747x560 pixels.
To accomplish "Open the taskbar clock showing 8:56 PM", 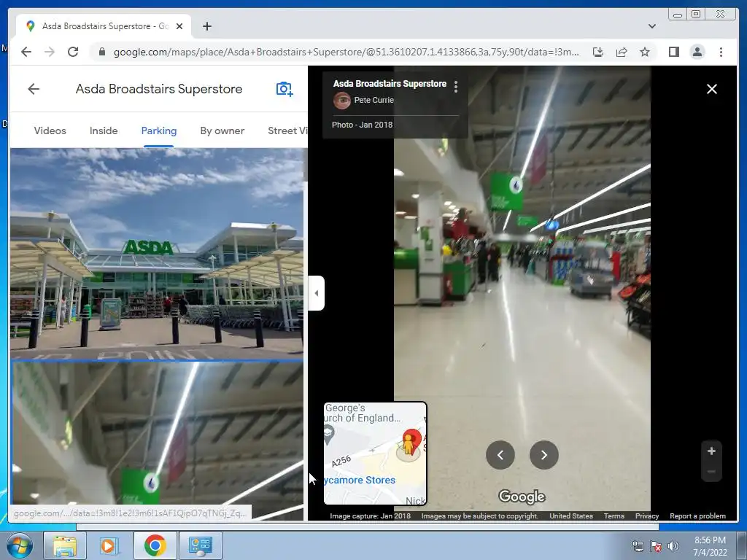I will [710, 546].
